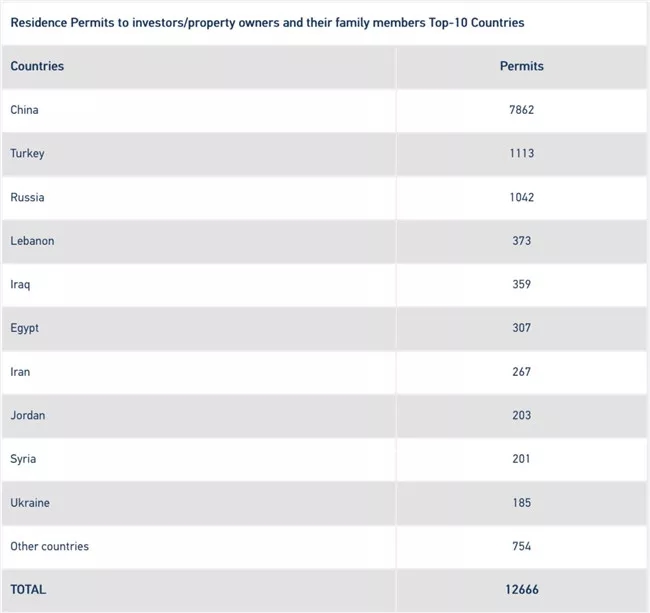Click Iran's permit count 267
Image resolution: width=650 pixels, height=613 pixels.
point(521,372)
